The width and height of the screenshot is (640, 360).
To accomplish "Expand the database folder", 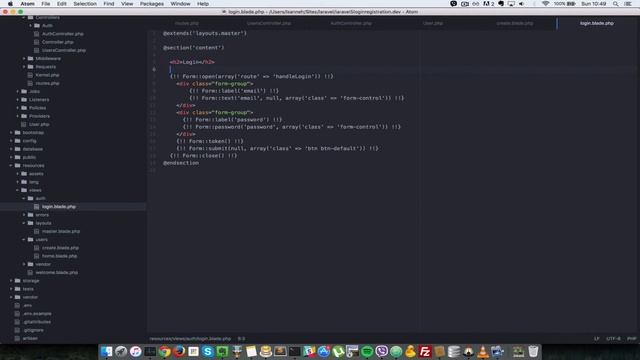I will (x=32, y=149).
